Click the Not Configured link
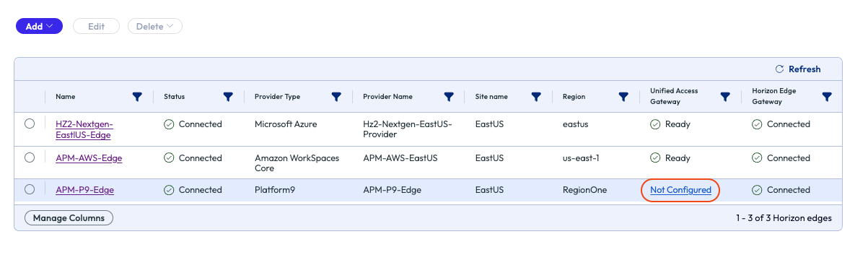The height and width of the screenshot is (268, 868). (680, 190)
